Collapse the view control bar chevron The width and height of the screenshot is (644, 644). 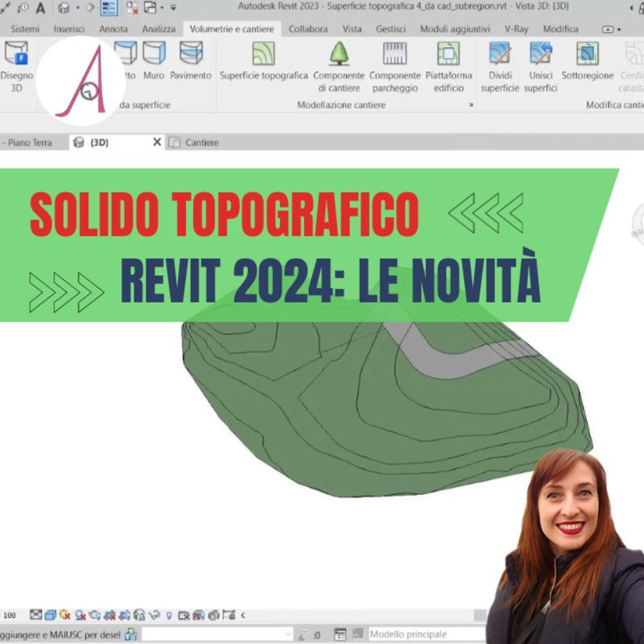point(243,615)
